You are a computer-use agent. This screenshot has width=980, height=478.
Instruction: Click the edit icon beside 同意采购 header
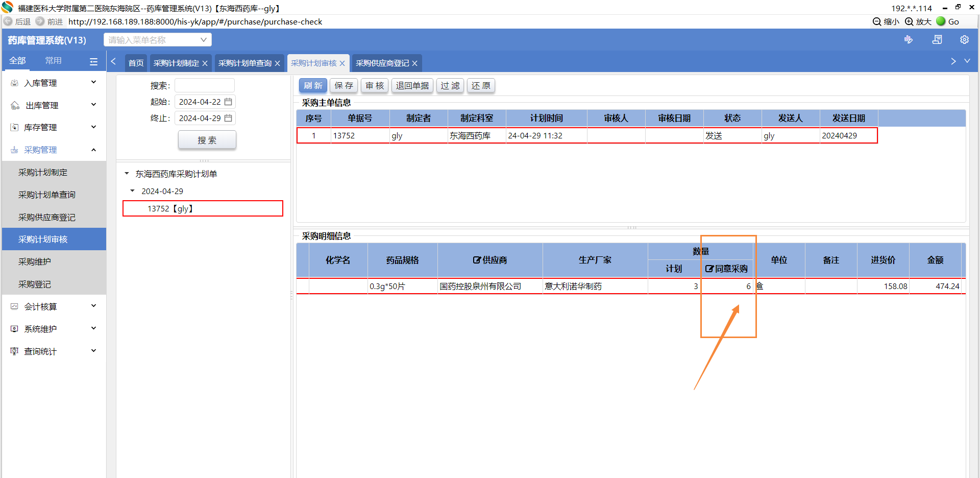pyautogui.click(x=709, y=269)
